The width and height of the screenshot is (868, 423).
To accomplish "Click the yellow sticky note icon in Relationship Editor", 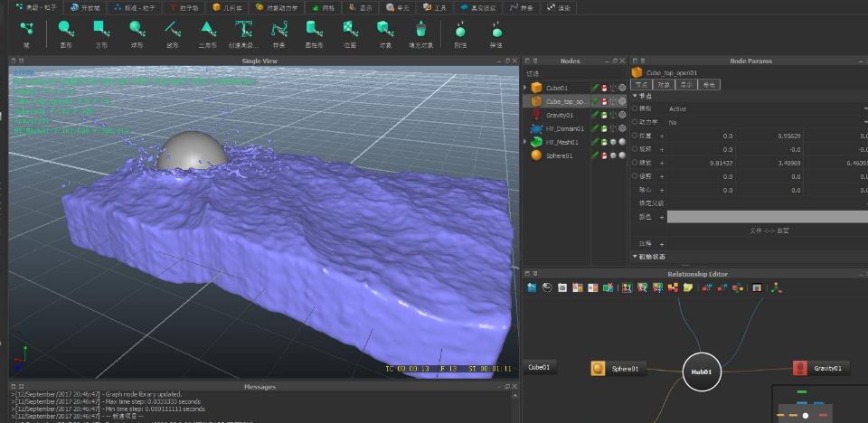I will pos(688,287).
